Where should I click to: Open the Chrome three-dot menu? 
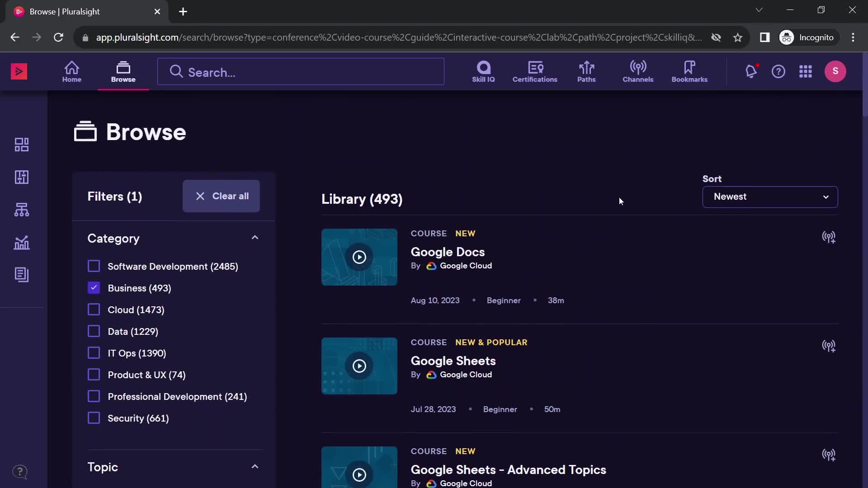pos(853,38)
